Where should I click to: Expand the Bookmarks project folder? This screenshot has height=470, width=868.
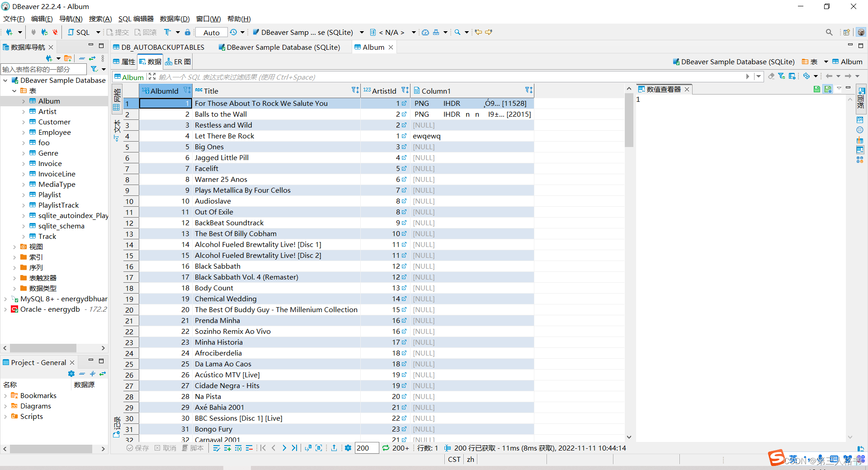click(x=5, y=396)
